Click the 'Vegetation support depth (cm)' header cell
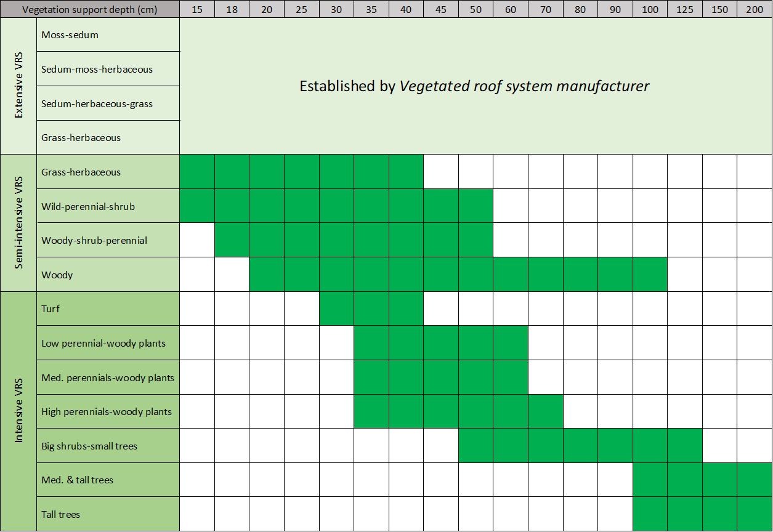 click(x=90, y=9)
